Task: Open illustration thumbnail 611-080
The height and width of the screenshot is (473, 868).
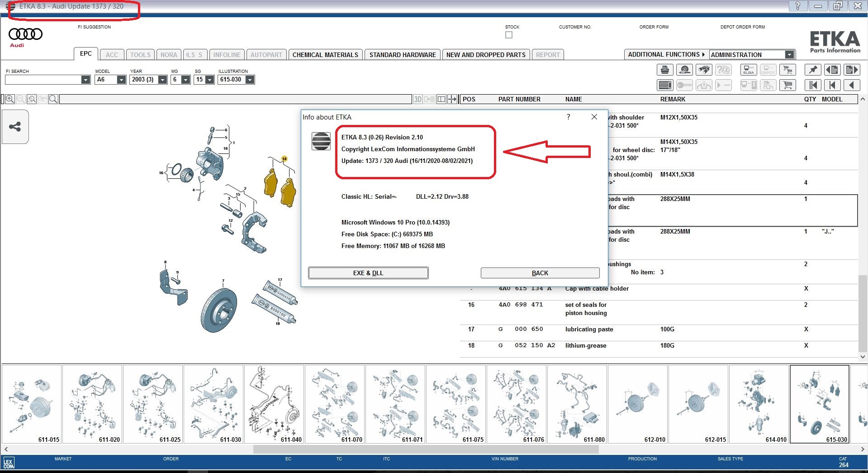Action: click(577, 404)
